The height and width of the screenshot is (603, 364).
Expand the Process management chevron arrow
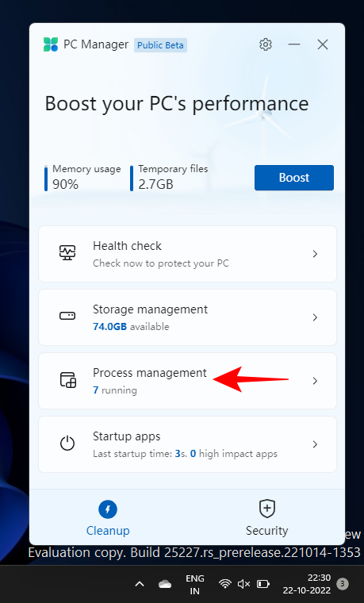[315, 381]
